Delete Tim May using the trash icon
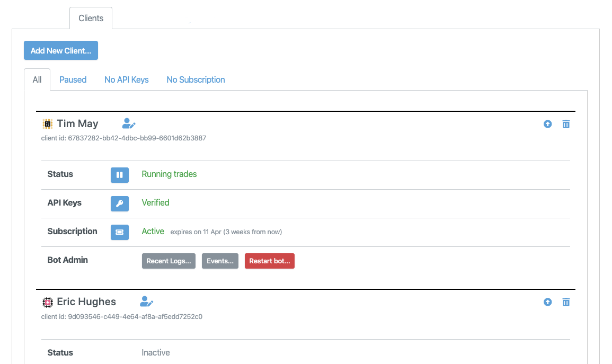 click(566, 124)
